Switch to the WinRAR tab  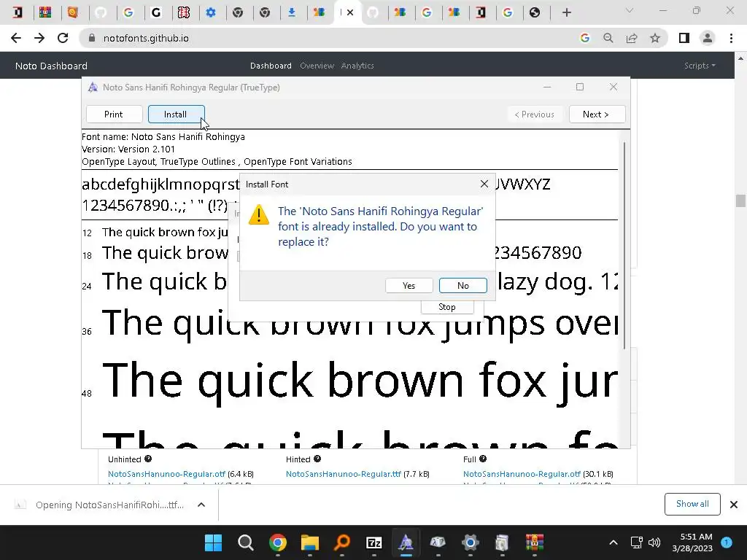(x=45, y=12)
